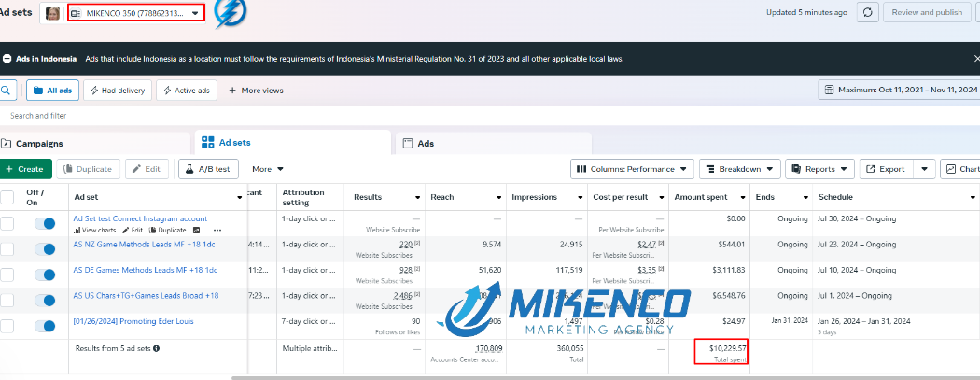Image resolution: width=980 pixels, height=380 pixels.
Task: Turn off Ad Set test Connect Instagram toggle
Action: tap(45, 224)
